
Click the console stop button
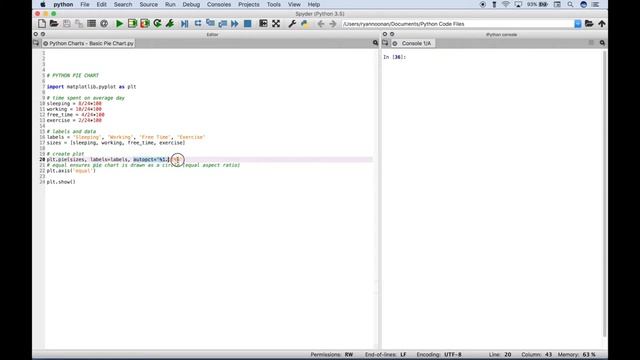coord(591,43)
